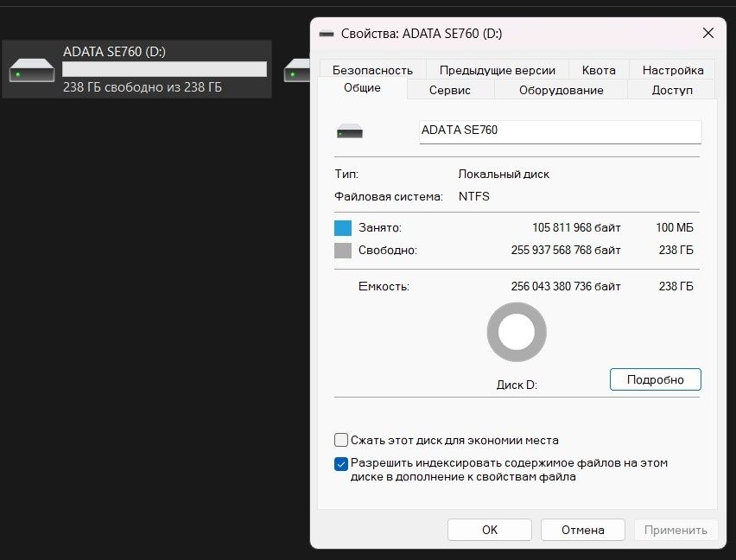Open the Безопасность tab
Image resolution: width=736 pixels, height=560 pixels.
pyautogui.click(x=372, y=70)
